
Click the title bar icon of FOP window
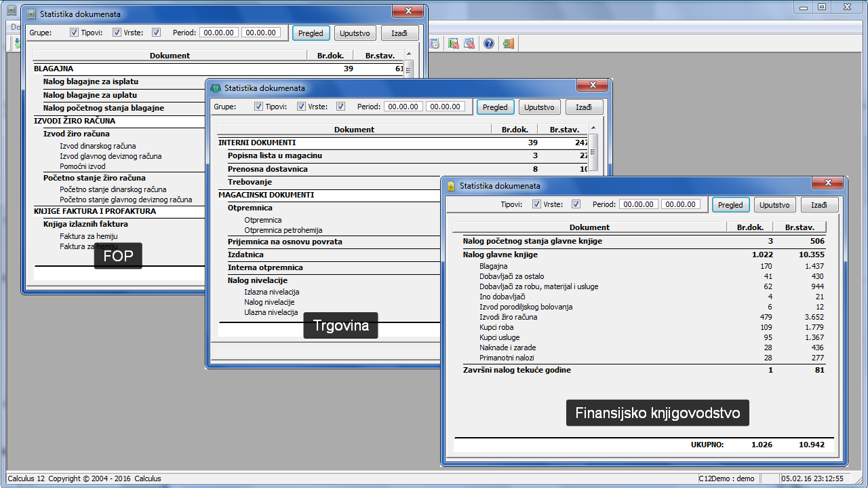tap(31, 14)
